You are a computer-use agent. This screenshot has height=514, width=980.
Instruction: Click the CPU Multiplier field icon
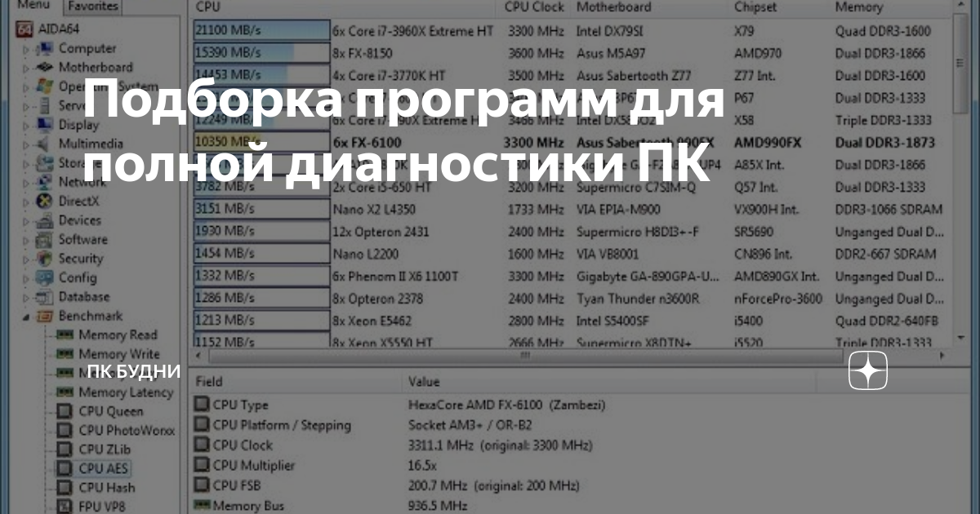[x=201, y=466]
